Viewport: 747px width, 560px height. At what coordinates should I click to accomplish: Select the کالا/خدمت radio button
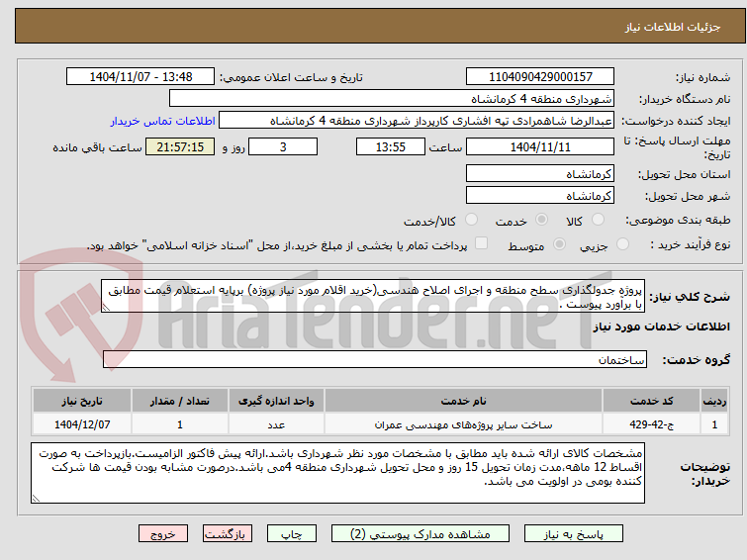(471, 220)
